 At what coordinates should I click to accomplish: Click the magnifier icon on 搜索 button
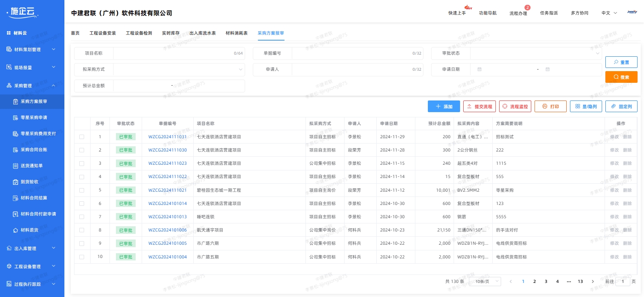coord(616,77)
